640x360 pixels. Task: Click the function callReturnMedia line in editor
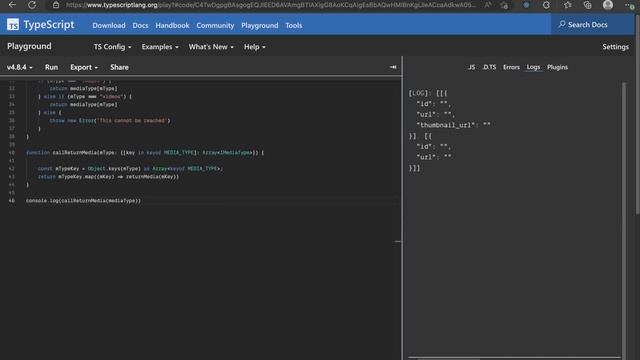click(145, 153)
